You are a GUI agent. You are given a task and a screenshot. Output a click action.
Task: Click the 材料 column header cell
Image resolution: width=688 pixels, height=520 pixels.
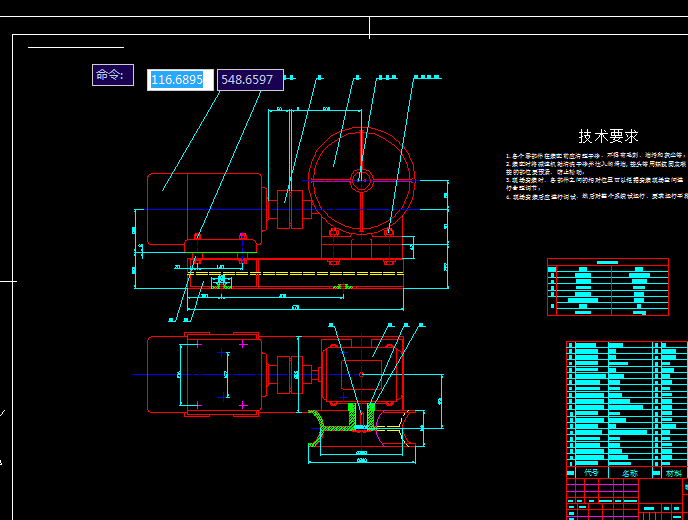click(x=673, y=473)
